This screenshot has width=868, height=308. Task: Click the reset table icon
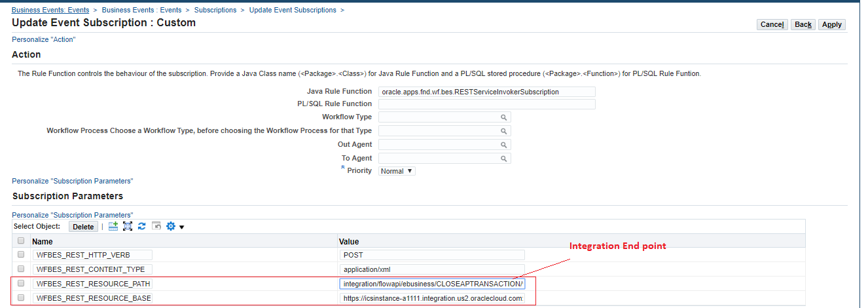[156, 226]
